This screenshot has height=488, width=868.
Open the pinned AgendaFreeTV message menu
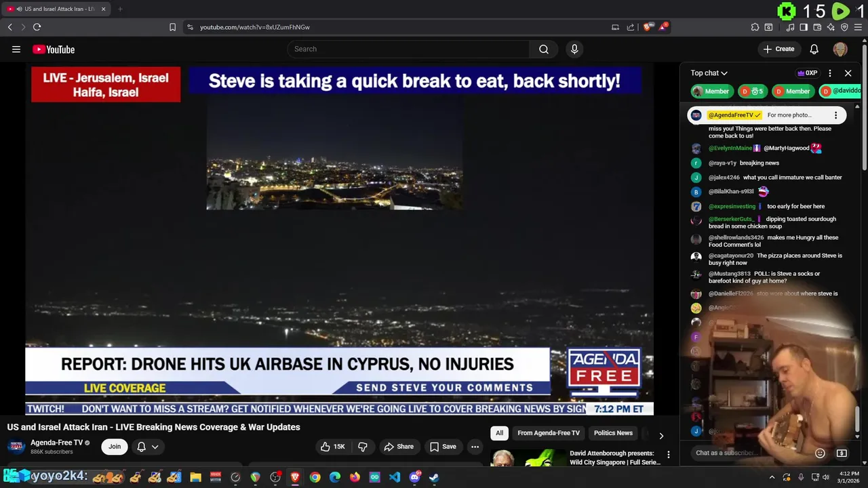coord(835,115)
